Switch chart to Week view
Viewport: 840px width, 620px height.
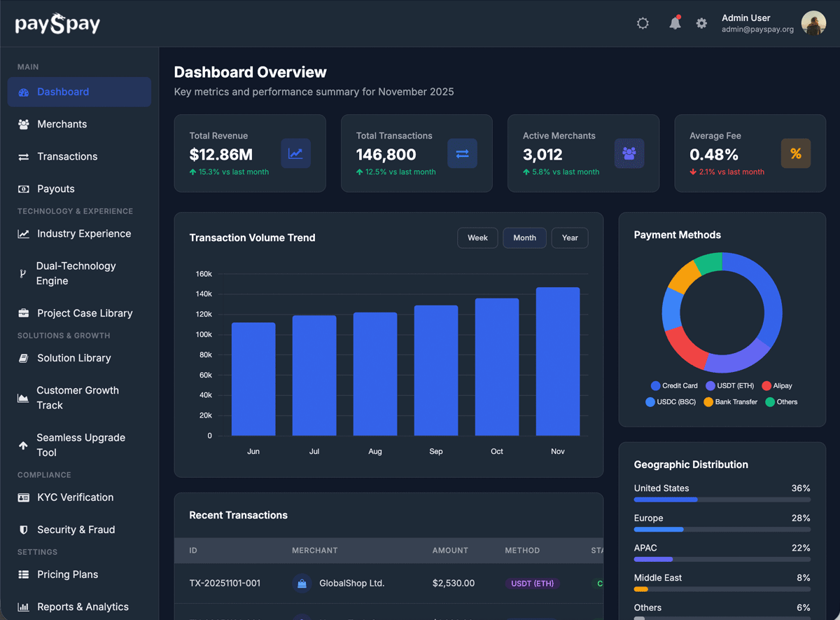pos(477,237)
